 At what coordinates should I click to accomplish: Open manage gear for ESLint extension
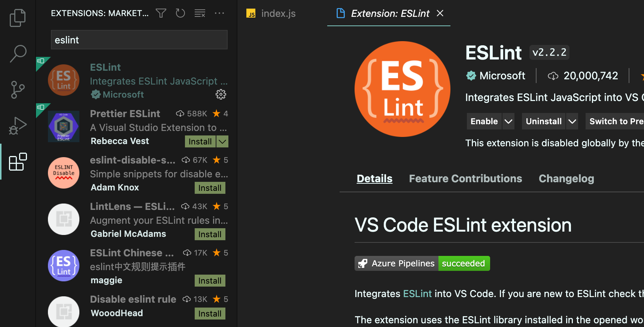coord(221,94)
